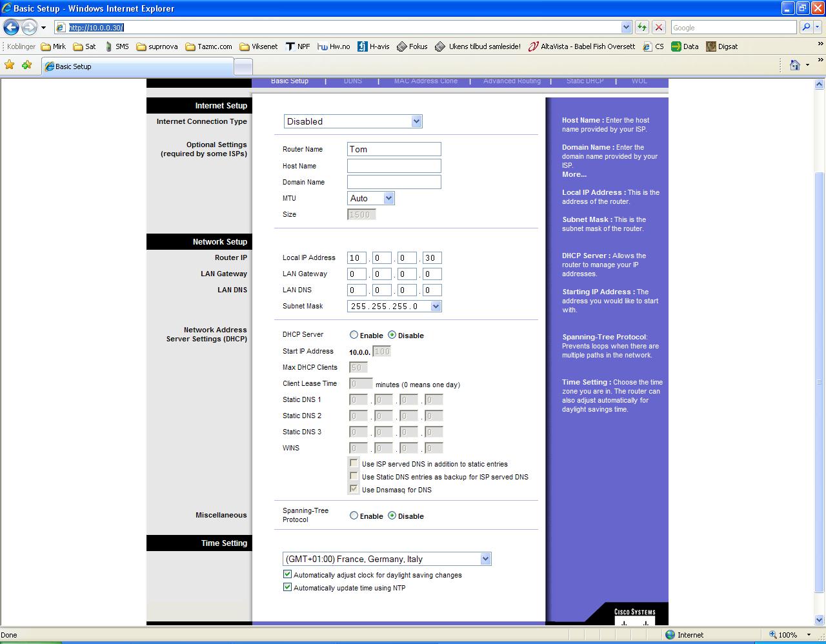The width and height of the screenshot is (826, 644).
Task: Open the Advanced Routing tab
Action: point(512,81)
